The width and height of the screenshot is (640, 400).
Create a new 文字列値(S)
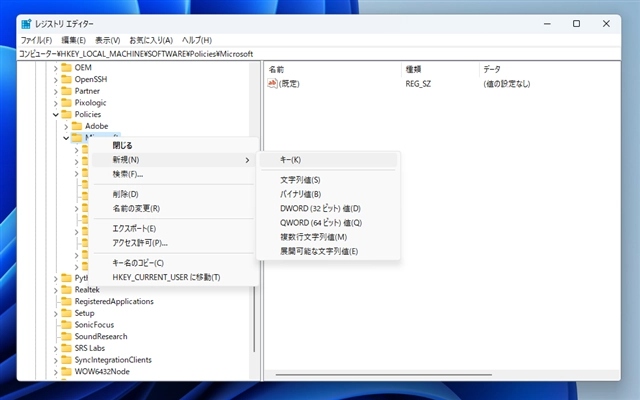328,180
